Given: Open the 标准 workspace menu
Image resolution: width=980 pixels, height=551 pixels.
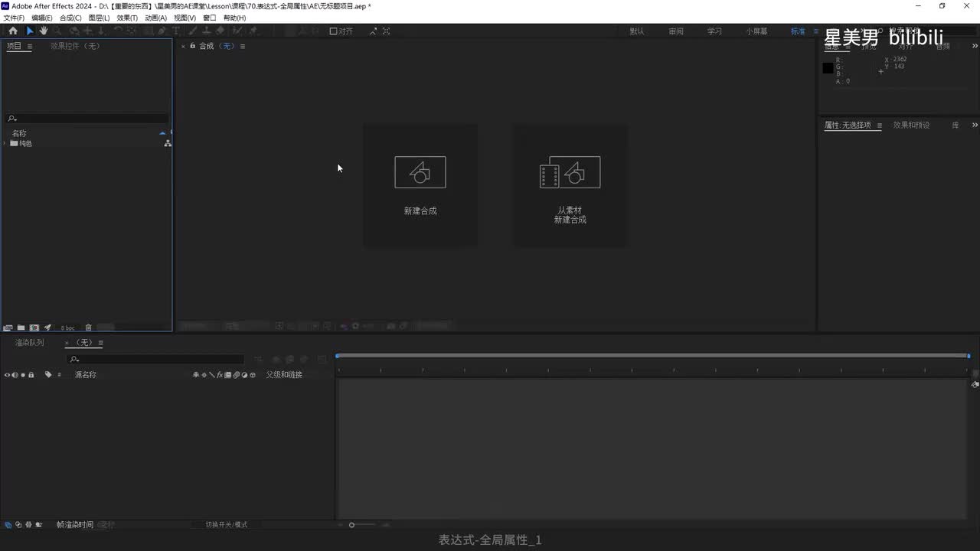Looking at the screenshot, I should 815,31.
